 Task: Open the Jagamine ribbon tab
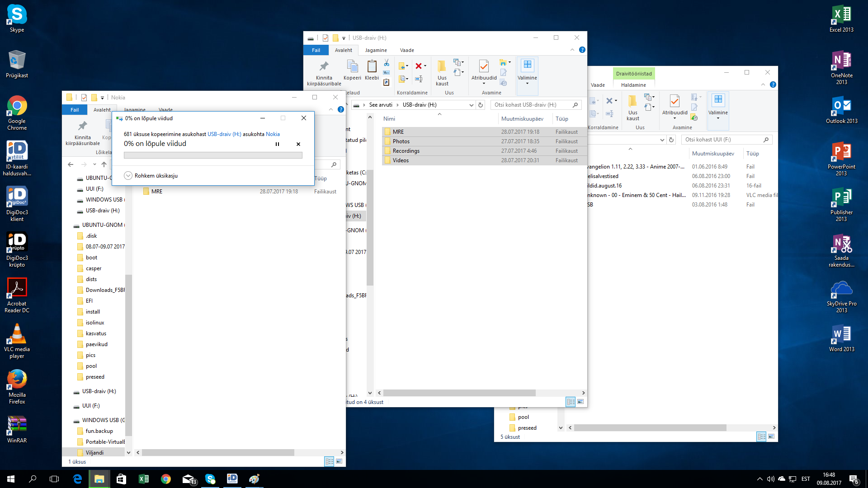[x=376, y=50]
